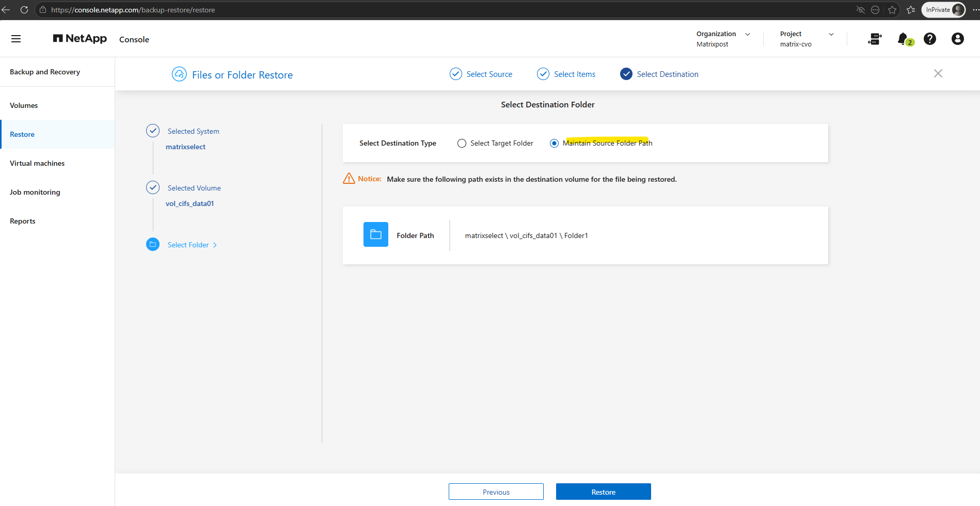Viewport: 980px width, 506px height.
Task: Add this page to favorites star
Action: coord(892,10)
